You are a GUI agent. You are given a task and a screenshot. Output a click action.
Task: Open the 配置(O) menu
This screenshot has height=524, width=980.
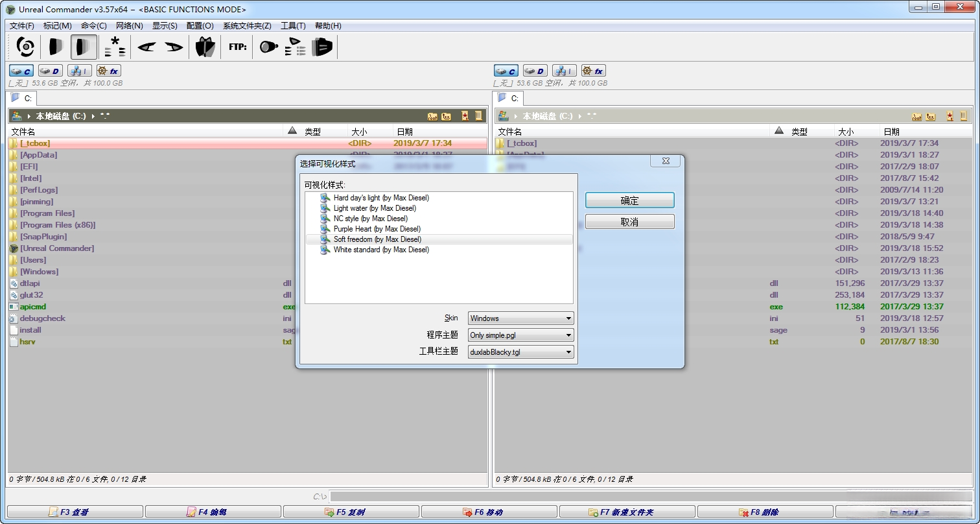[x=200, y=26]
